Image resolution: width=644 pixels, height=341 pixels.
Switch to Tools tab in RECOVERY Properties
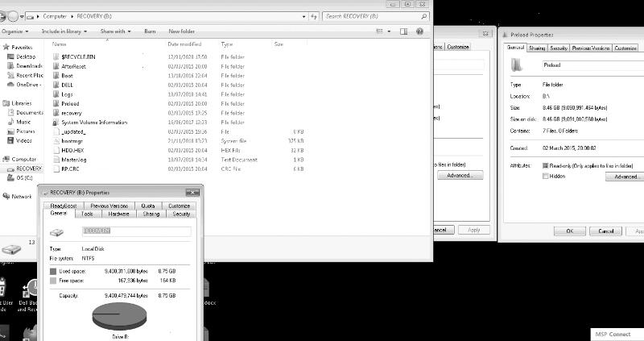[87, 214]
